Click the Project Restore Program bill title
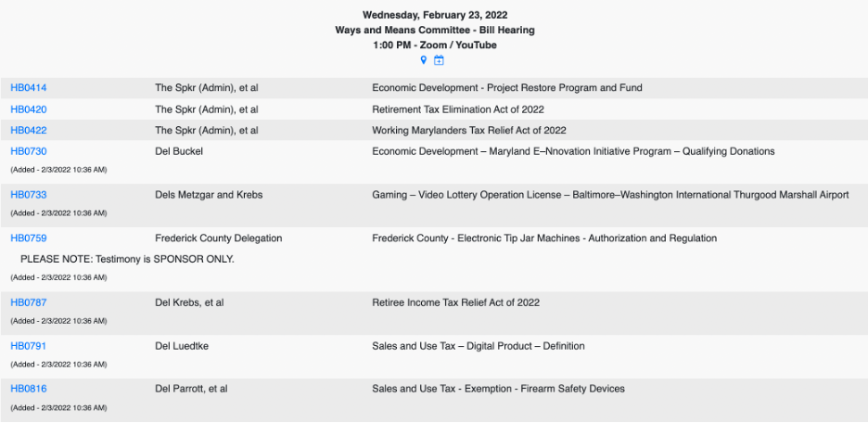This screenshot has width=868, height=423. pos(506,88)
